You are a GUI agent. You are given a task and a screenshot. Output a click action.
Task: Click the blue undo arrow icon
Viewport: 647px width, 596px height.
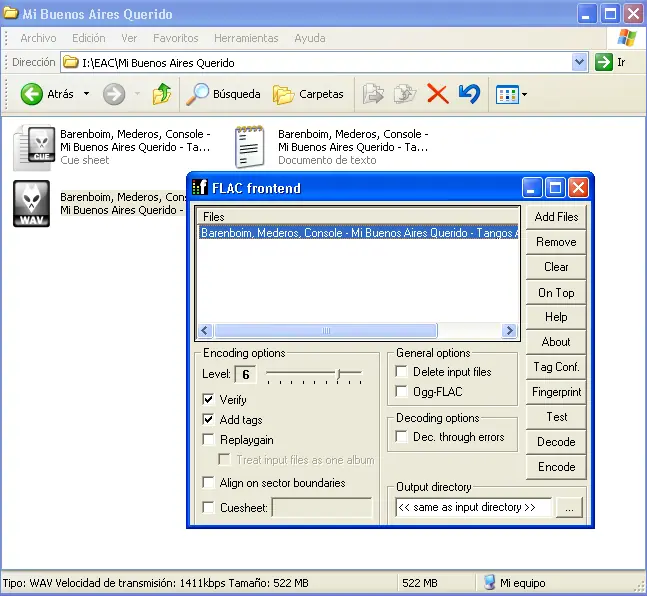[x=470, y=94]
